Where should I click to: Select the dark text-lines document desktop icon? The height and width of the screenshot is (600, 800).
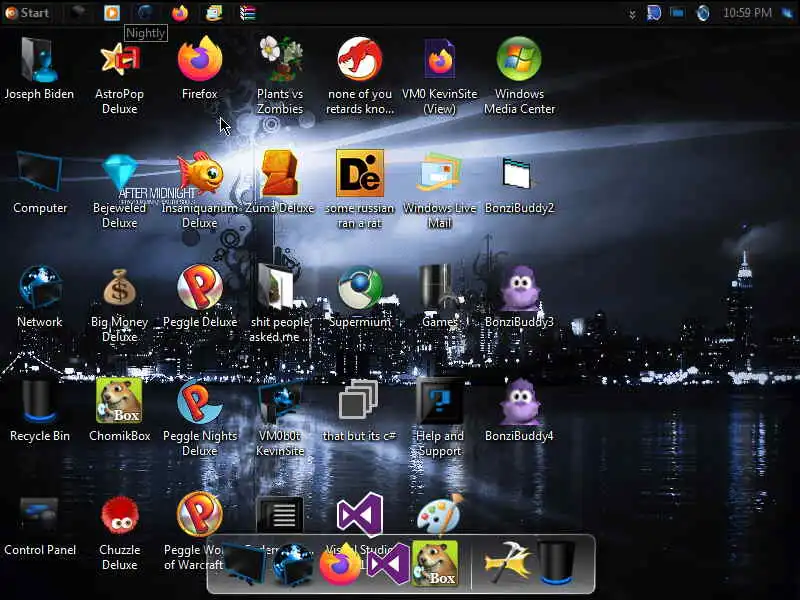coord(280,515)
